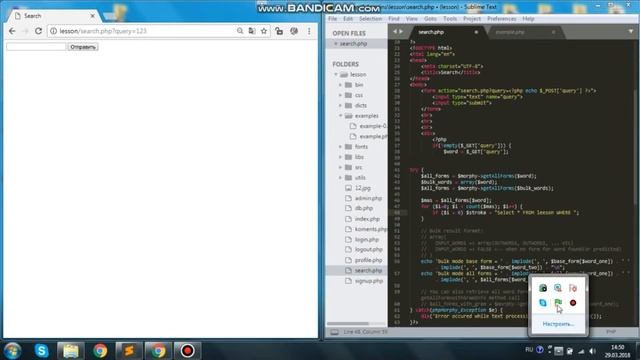Open Skype from the taskbar
The image size is (640, 360).
point(42,351)
